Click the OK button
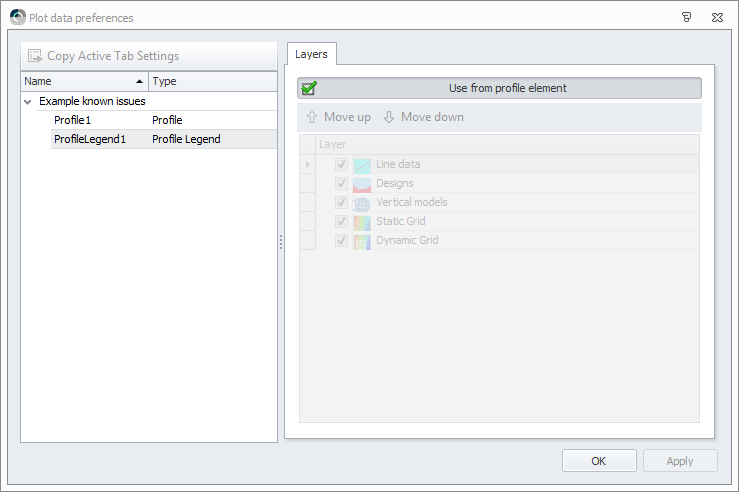Image resolution: width=739 pixels, height=492 pixels. click(599, 461)
